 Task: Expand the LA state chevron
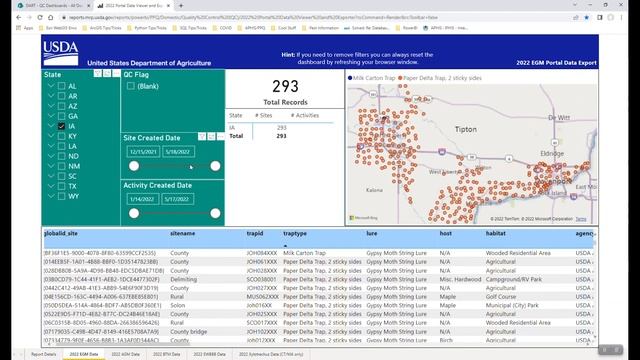(51, 146)
